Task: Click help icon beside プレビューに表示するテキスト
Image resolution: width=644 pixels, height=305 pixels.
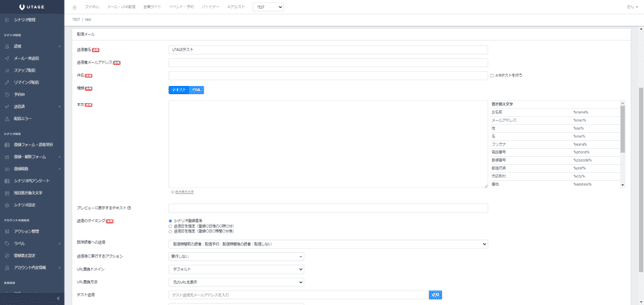Action: click(x=130, y=208)
